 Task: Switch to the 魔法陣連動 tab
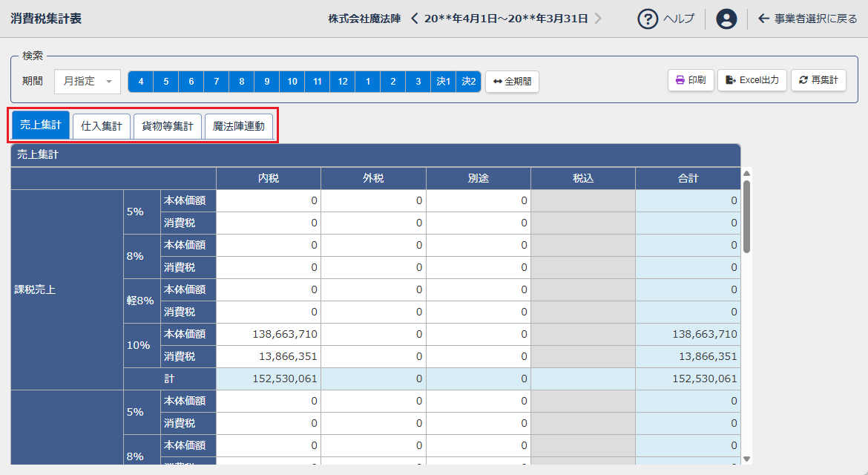point(239,126)
